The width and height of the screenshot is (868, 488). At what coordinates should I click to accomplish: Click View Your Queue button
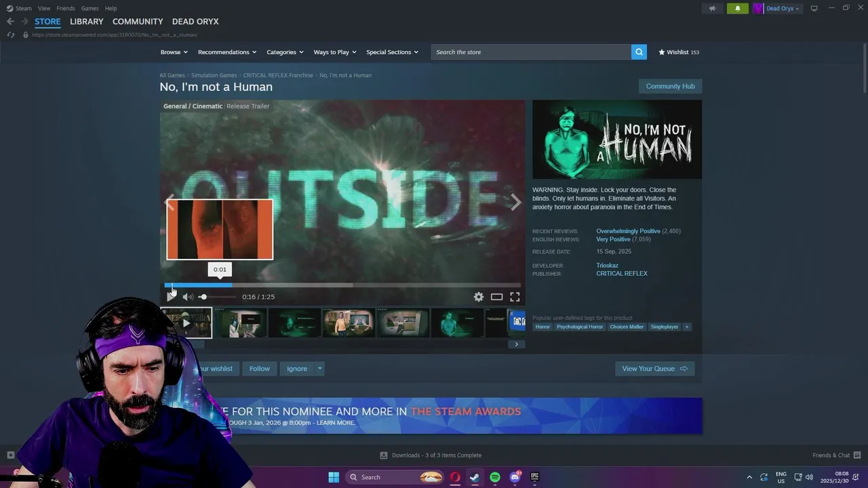[655, 369]
